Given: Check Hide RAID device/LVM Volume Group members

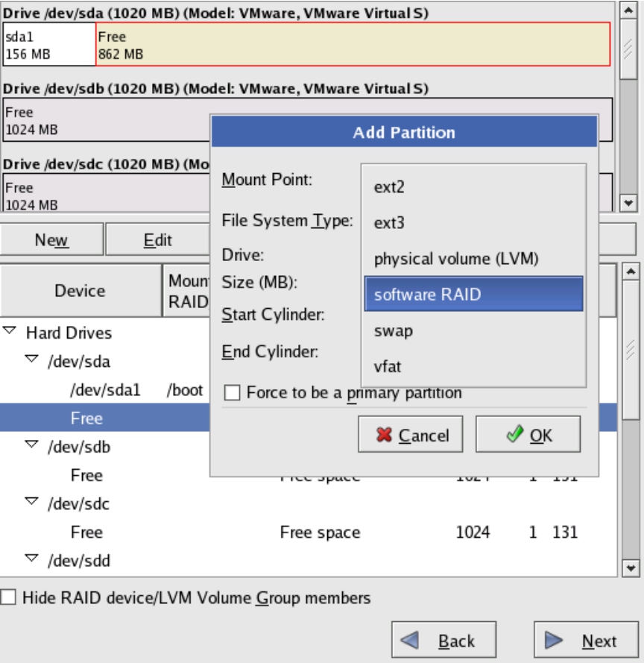Looking at the screenshot, I should (x=8, y=597).
